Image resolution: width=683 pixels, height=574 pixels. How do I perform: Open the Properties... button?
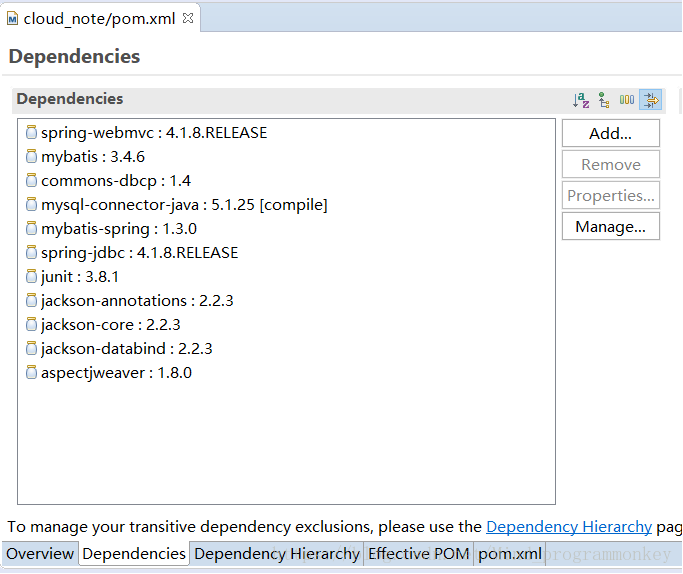[x=611, y=196]
